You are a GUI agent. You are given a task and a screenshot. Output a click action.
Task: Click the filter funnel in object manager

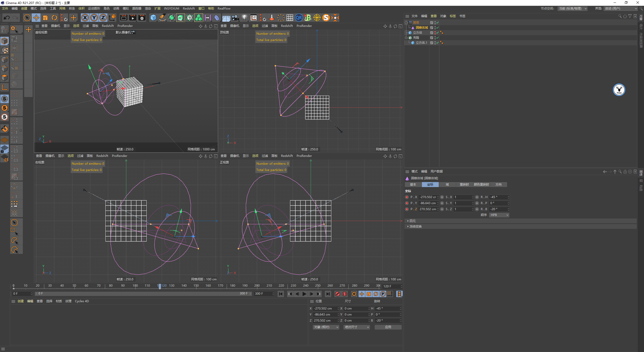click(x=630, y=16)
